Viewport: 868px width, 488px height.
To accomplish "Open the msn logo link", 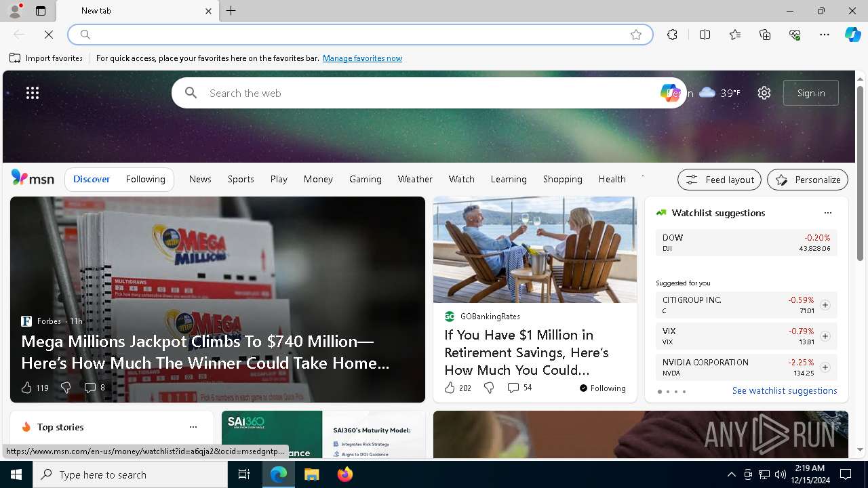I will click(33, 178).
